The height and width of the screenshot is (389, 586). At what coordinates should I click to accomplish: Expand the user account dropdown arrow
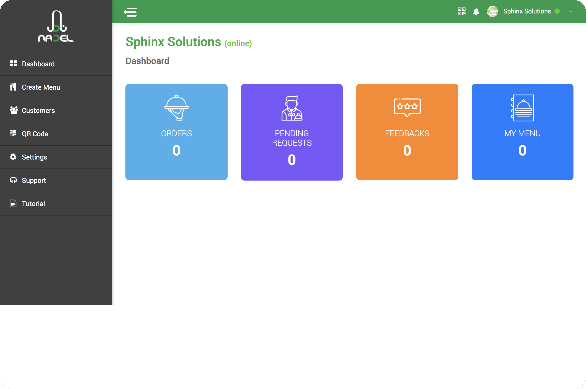(x=571, y=12)
